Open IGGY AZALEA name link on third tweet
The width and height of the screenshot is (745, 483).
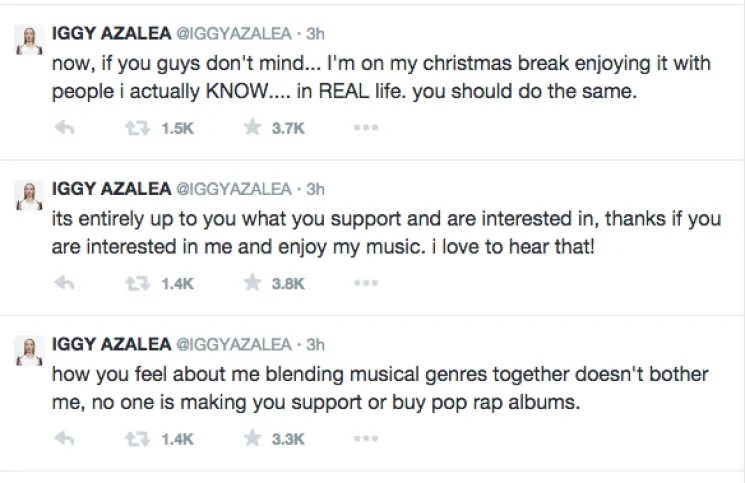pos(111,344)
